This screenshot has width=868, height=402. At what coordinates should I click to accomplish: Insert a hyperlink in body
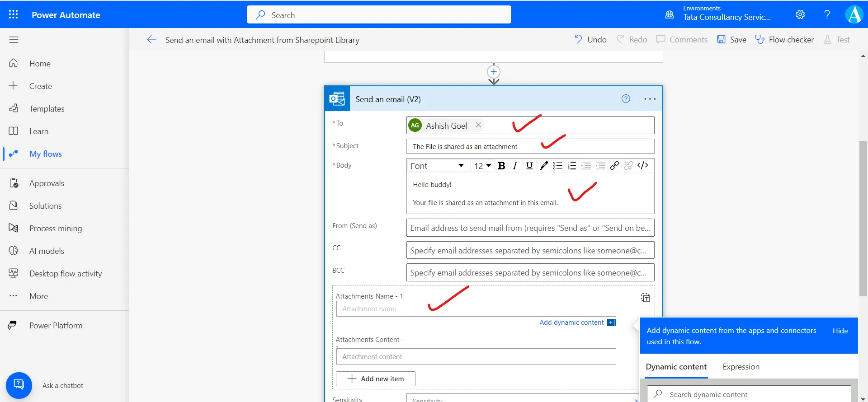pyautogui.click(x=614, y=166)
